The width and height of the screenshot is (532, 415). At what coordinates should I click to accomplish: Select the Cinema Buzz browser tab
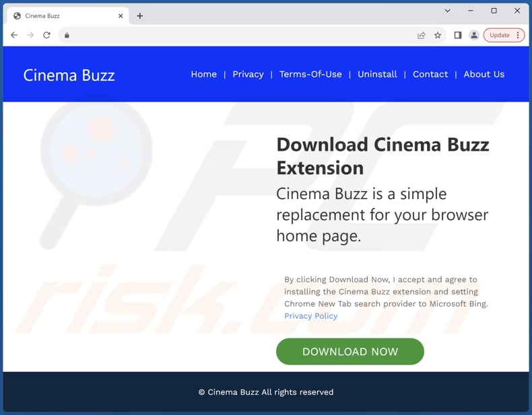[x=68, y=16]
